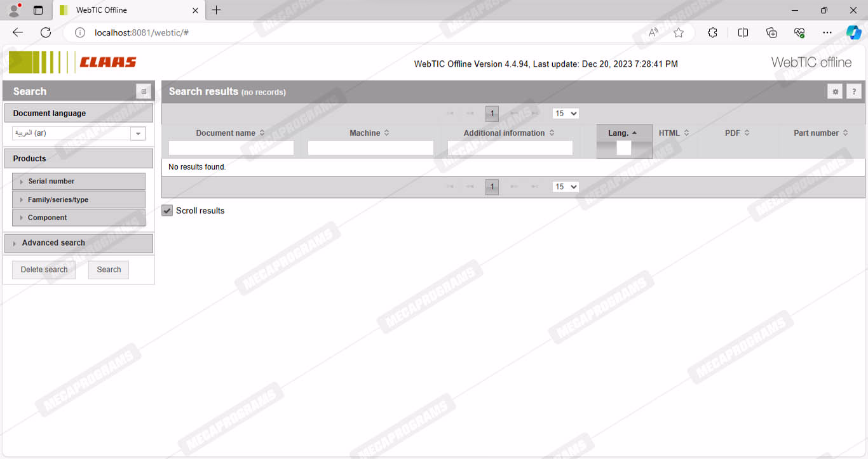
Task: Click the help question mark icon
Action: click(x=854, y=91)
